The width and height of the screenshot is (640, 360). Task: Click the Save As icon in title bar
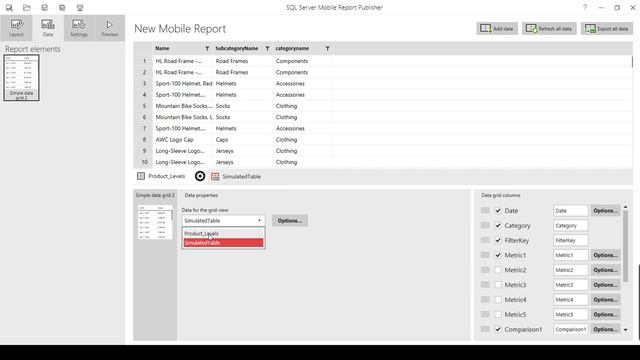pos(62,7)
